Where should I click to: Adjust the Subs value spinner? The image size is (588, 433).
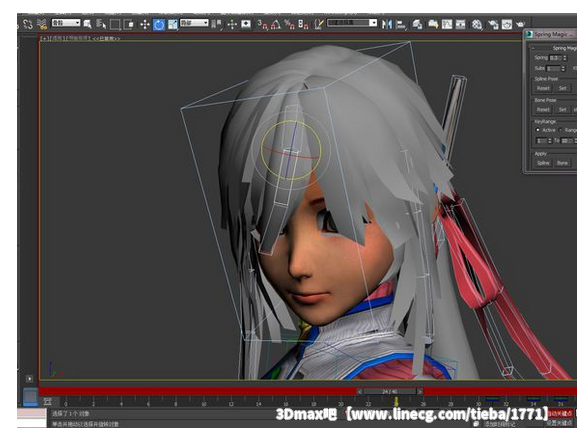tap(563, 69)
